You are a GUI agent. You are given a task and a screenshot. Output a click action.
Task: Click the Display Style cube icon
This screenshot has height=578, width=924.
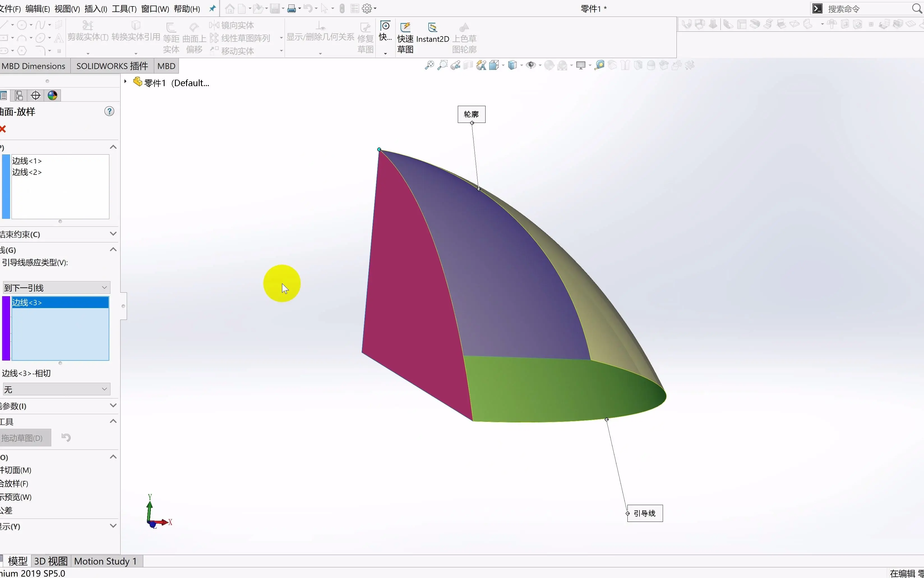pyautogui.click(x=512, y=65)
